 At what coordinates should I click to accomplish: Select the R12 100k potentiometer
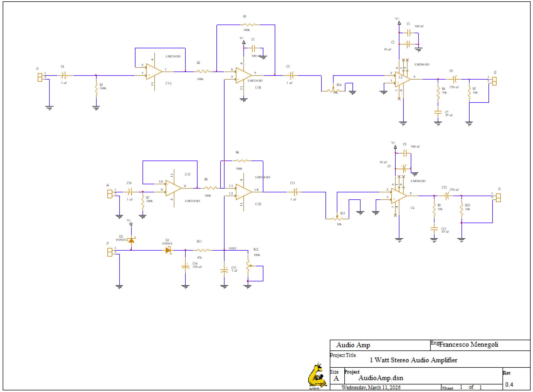[x=248, y=266]
